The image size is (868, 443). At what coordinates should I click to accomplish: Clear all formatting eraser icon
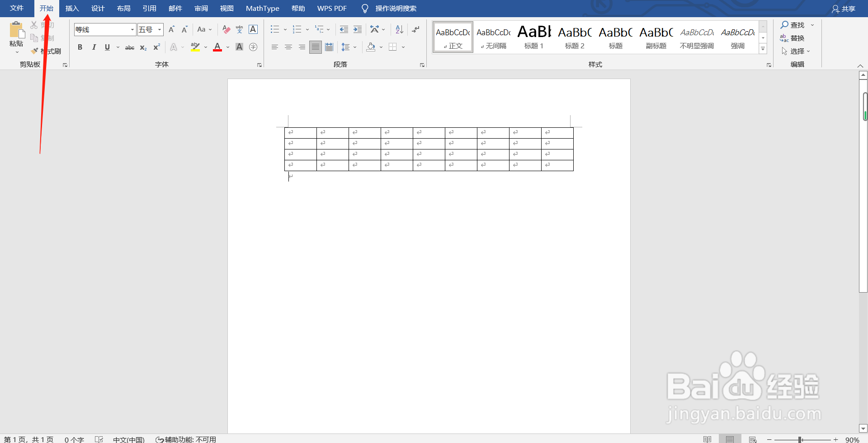point(226,29)
